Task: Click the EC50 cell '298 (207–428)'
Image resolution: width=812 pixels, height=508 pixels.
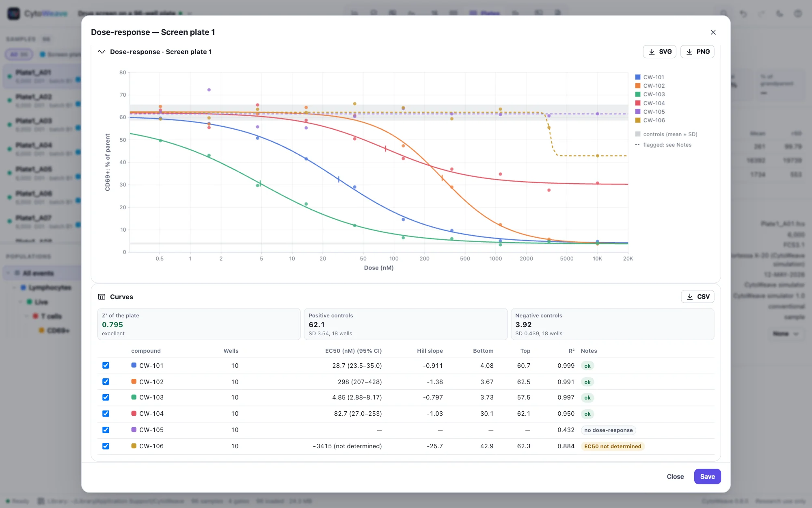Action: pos(360,382)
